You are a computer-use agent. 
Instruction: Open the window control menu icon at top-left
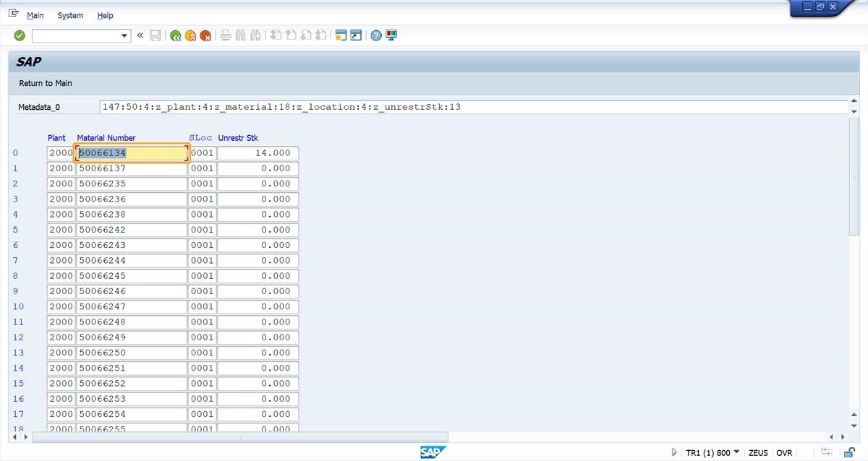pos(14,14)
